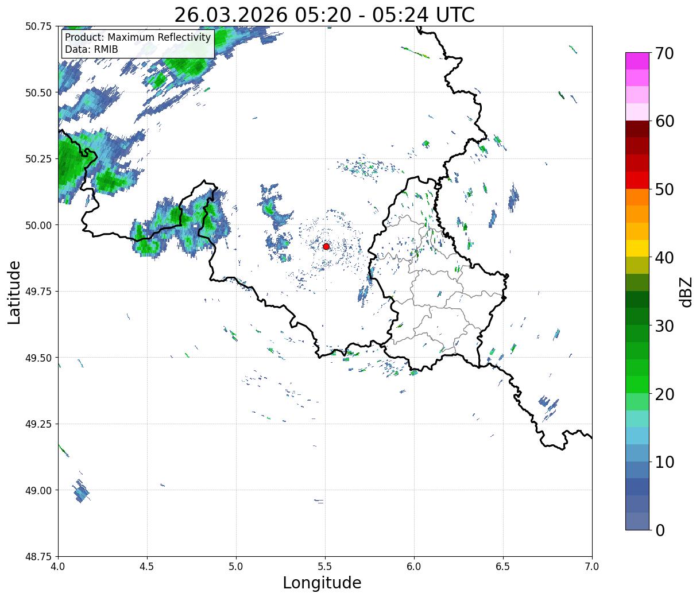
Task: Click the red radar location marker
Action: pos(326,246)
